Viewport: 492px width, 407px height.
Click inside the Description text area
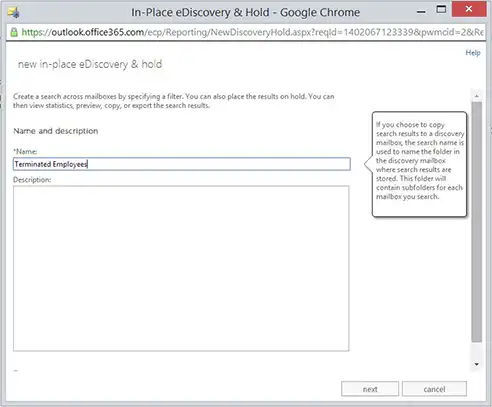[x=181, y=268]
